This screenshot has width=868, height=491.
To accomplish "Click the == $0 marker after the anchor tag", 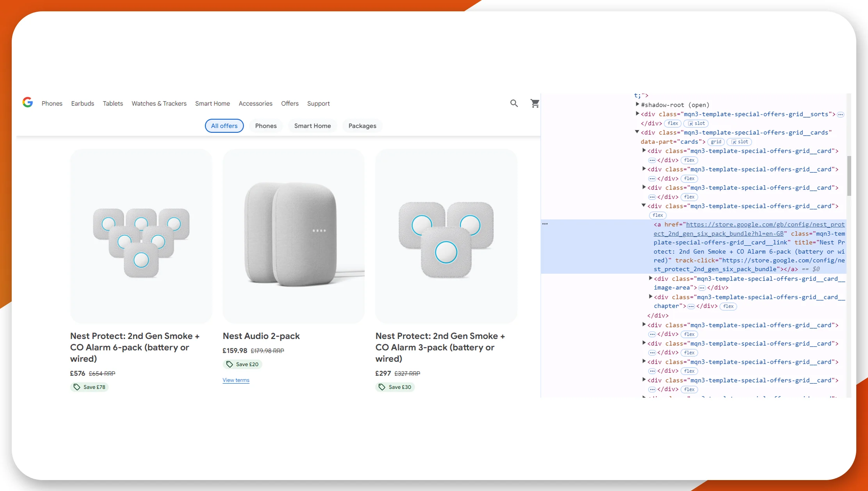I will 811,269.
